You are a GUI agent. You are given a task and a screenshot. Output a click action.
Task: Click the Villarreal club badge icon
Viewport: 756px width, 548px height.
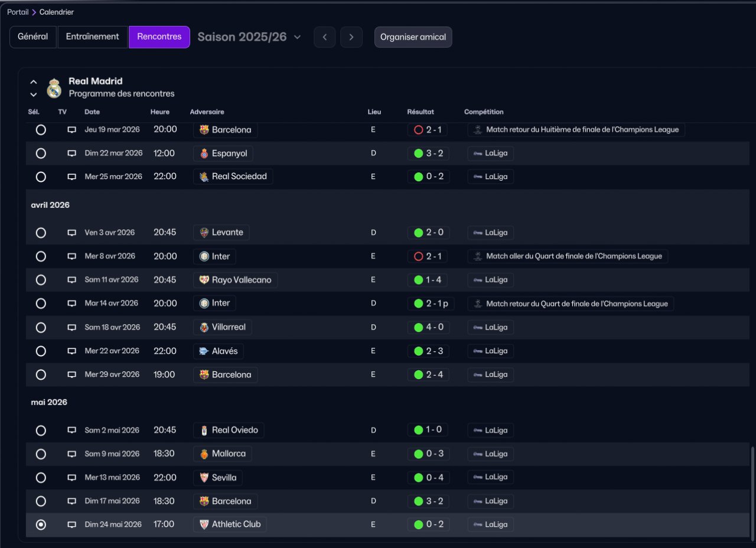click(x=204, y=327)
